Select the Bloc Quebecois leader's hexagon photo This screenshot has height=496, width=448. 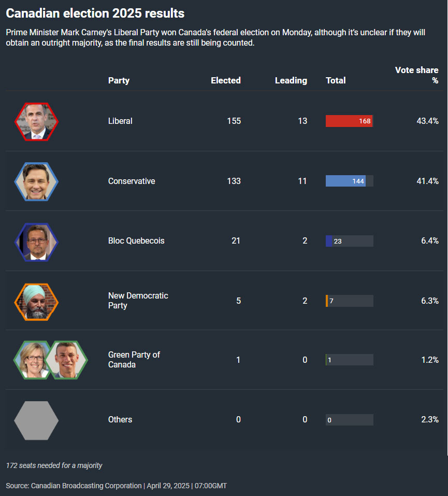(36, 242)
